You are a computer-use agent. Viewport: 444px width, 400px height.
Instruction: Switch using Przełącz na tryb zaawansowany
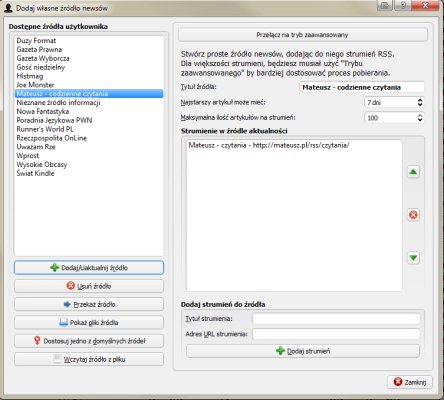coord(303,35)
